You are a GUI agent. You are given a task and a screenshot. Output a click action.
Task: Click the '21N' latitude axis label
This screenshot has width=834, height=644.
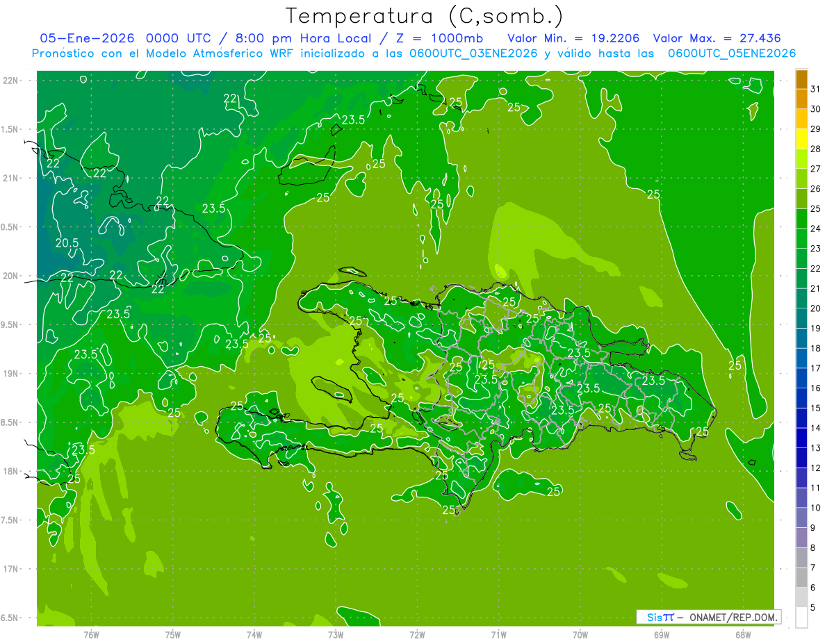click(x=11, y=178)
